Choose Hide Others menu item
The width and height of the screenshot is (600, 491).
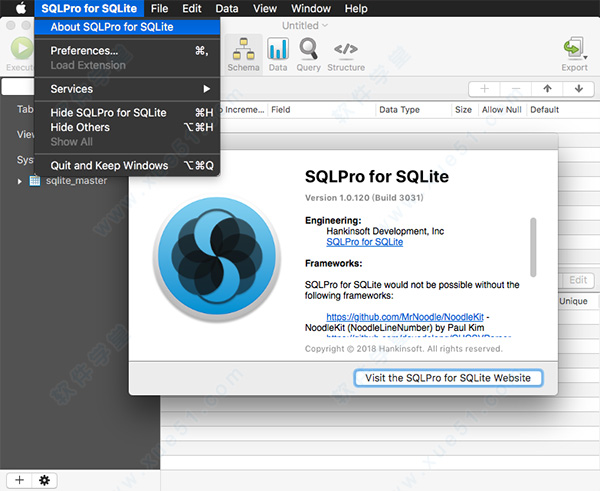click(x=127, y=127)
